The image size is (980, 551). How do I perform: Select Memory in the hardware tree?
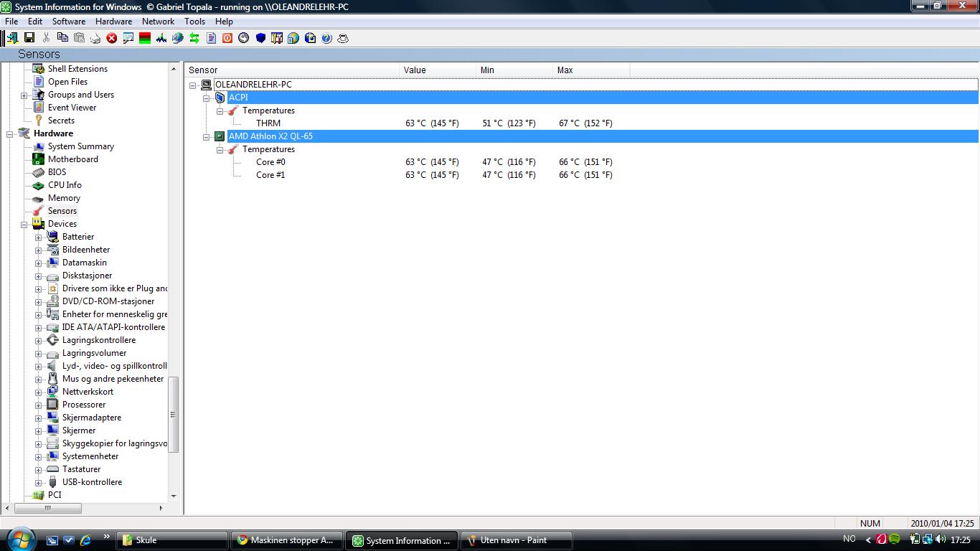[64, 198]
